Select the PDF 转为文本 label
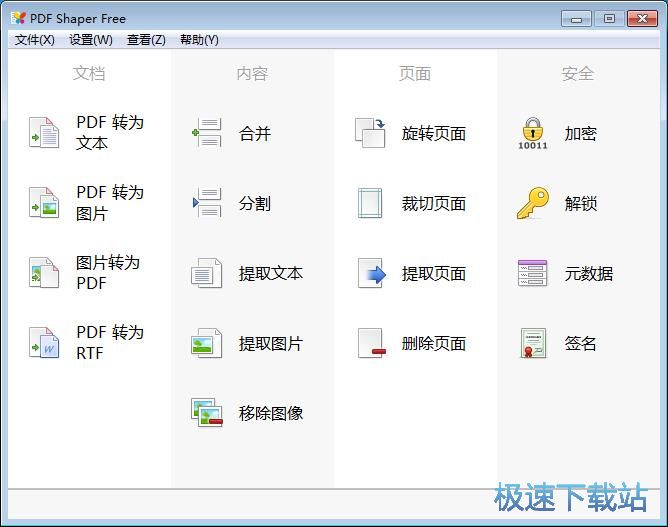 (110, 132)
